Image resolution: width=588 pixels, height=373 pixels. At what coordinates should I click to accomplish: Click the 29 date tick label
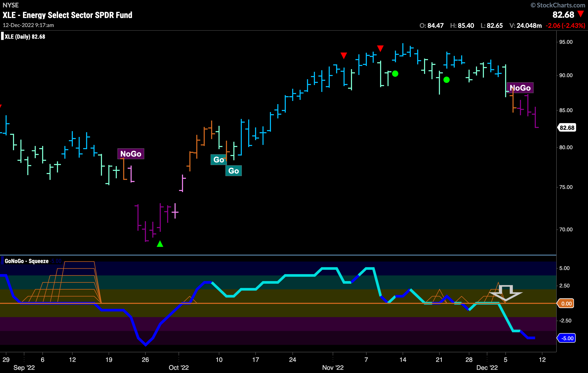(x=6, y=359)
